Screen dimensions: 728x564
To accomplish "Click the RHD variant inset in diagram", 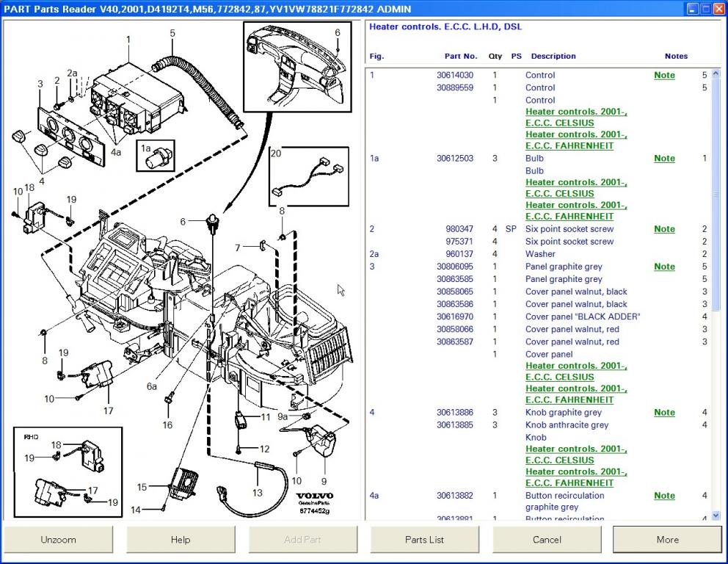I will pos(68,472).
